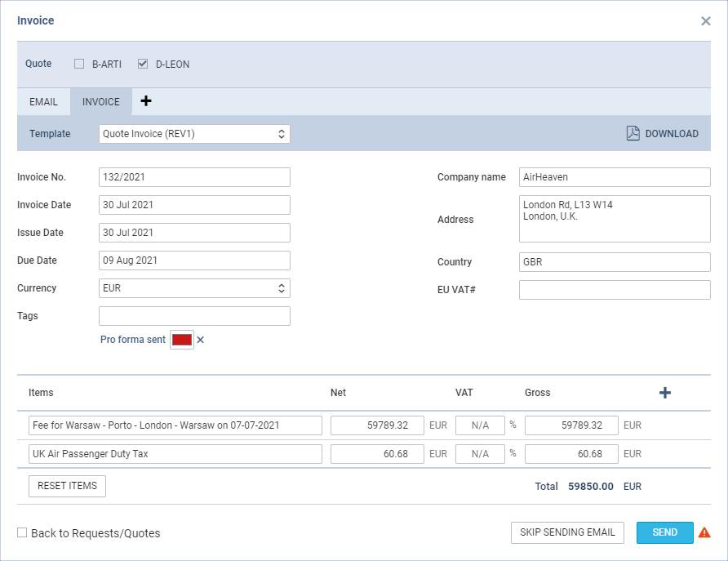Click the Invoice Date field
Screen dimensions: 728x561
click(194, 205)
